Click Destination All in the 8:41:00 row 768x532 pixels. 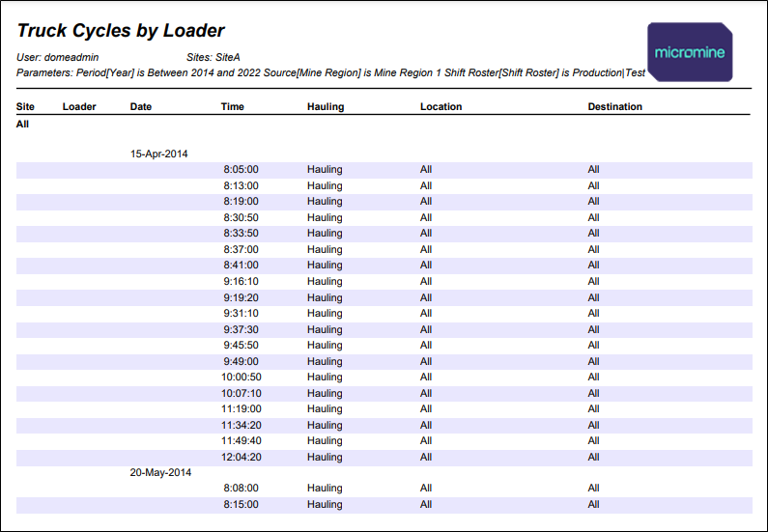click(594, 265)
